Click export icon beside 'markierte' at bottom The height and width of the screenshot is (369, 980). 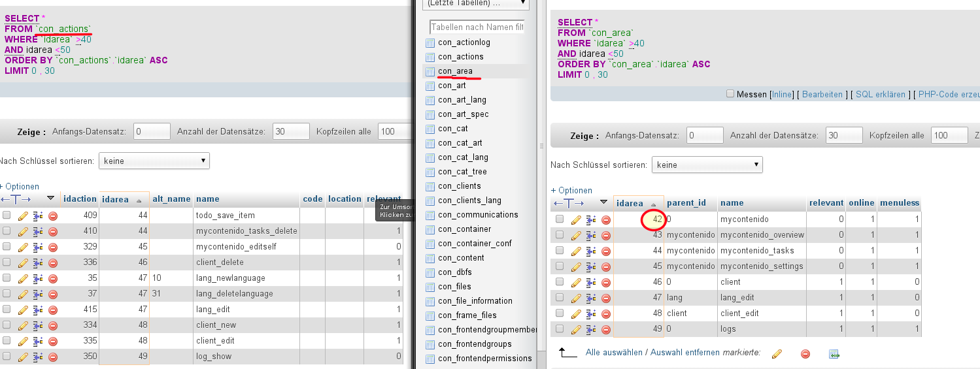(x=834, y=353)
